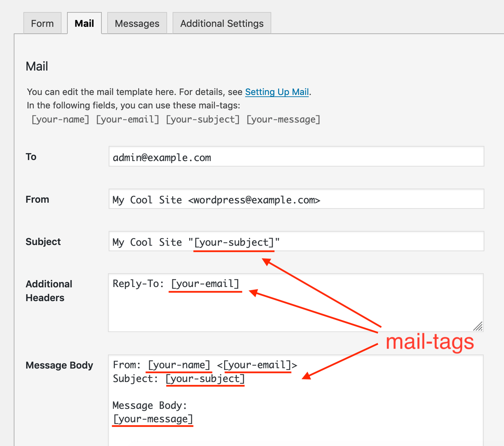Click the To field label
Viewport: 504px width, 446px height.
point(31,157)
